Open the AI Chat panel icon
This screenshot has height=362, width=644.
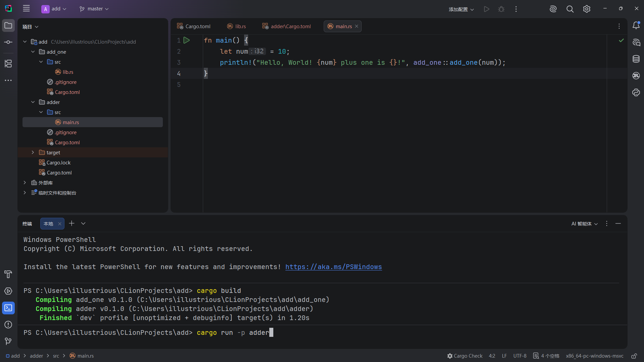click(636, 42)
